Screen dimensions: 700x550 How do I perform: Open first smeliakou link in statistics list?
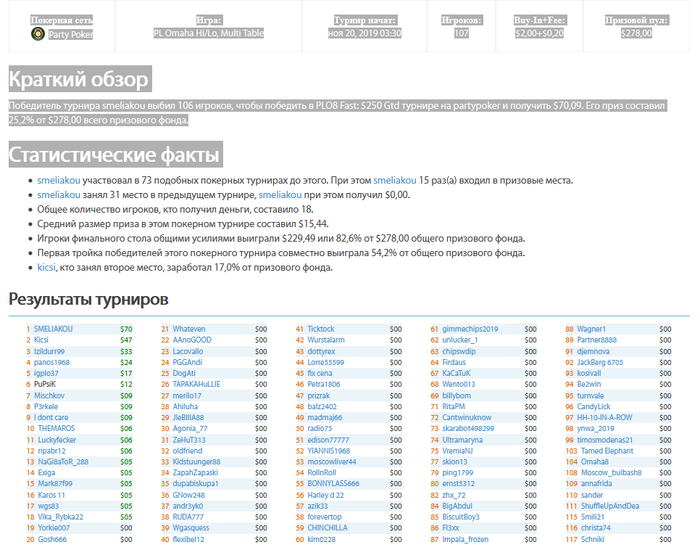(x=58, y=180)
